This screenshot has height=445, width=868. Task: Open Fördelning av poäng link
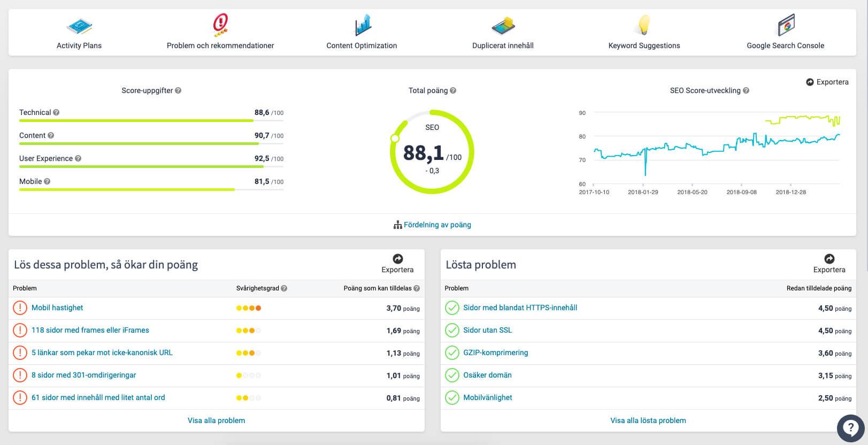[437, 225]
